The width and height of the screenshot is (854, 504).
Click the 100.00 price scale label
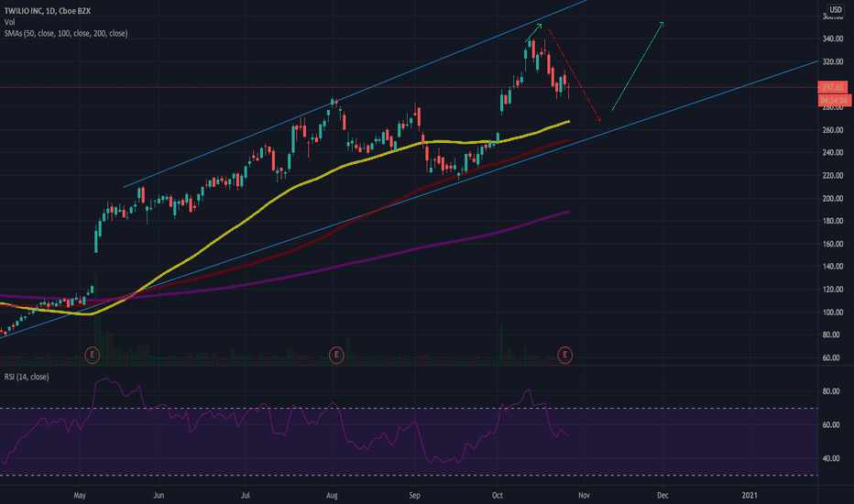pyautogui.click(x=833, y=312)
